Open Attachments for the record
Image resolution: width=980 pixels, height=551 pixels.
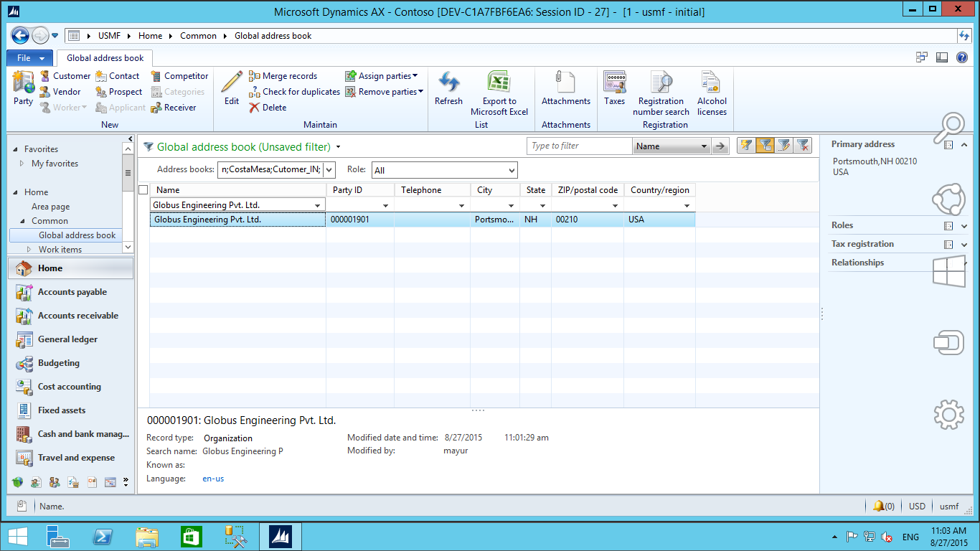pyautogui.click(x=566, y=88)
